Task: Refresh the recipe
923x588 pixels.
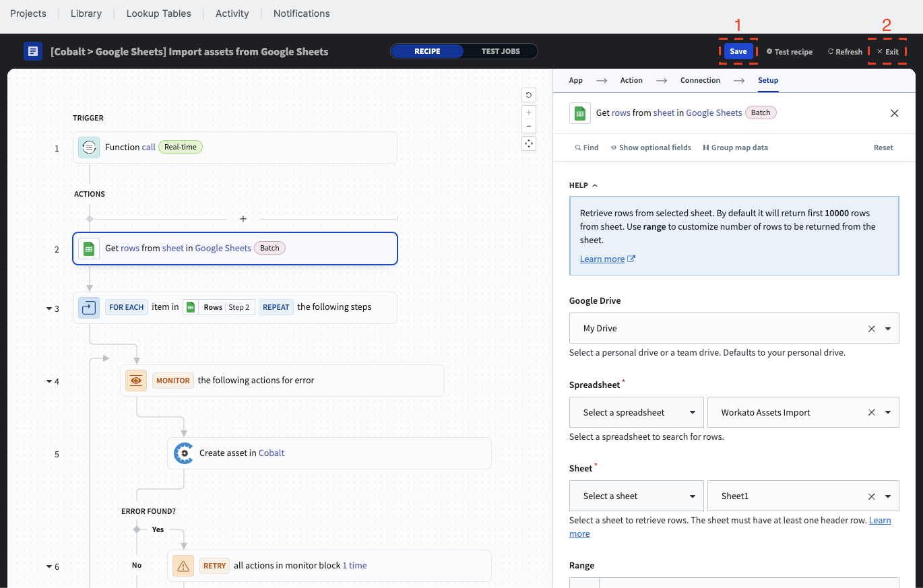Action: point(845,52)
